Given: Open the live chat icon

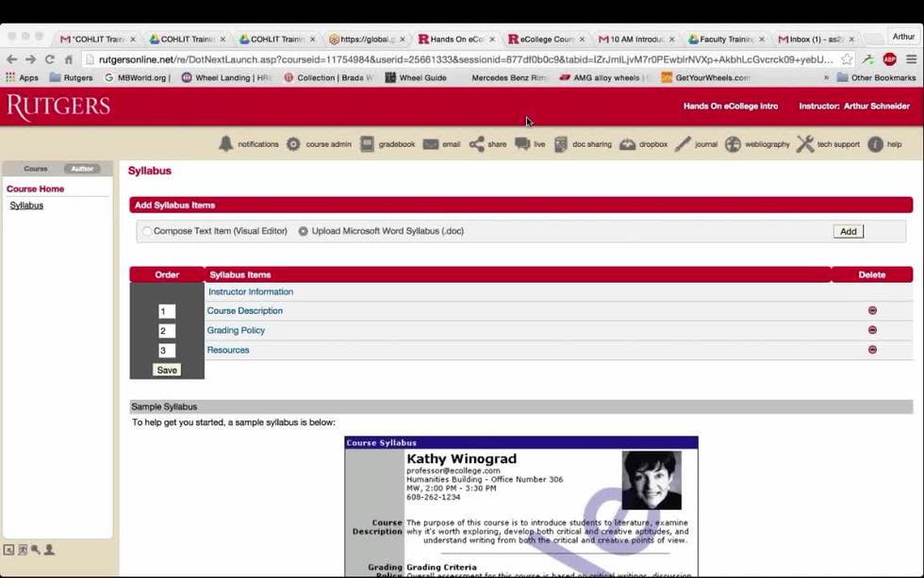Looking at the screenshot, I should (x=522, y=143).
